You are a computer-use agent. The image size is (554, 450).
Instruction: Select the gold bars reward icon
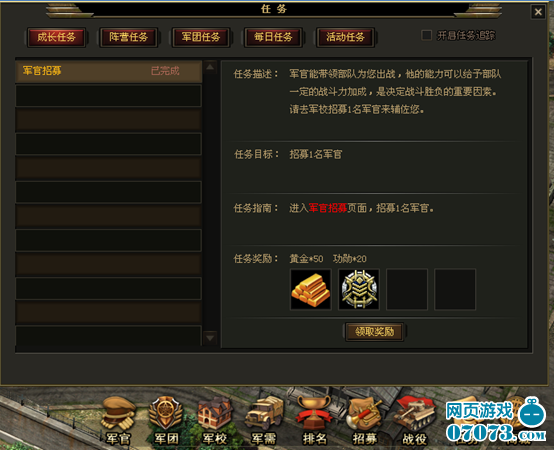click(311, 289)
